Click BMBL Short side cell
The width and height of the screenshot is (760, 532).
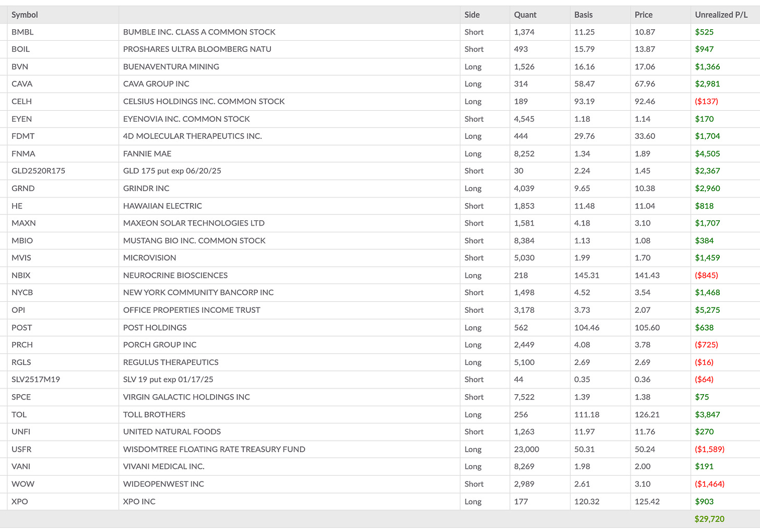click(474, 32)
